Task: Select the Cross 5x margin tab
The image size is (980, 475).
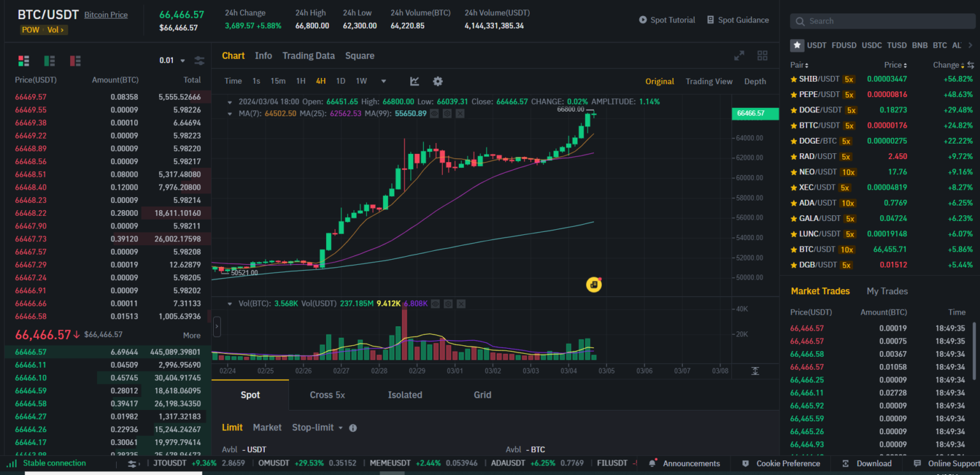Action: point(327,395)
